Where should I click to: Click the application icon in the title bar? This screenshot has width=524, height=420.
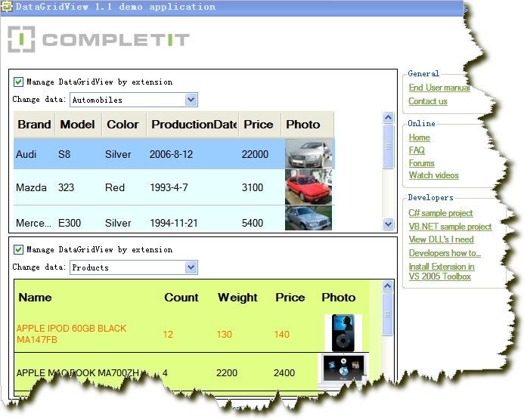coord(6,6)
